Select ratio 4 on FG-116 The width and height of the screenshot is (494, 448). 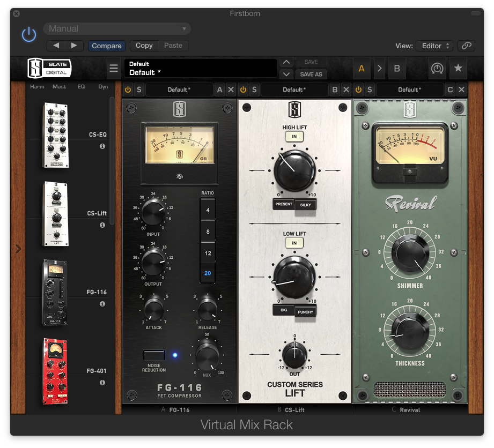coord(208,210)
